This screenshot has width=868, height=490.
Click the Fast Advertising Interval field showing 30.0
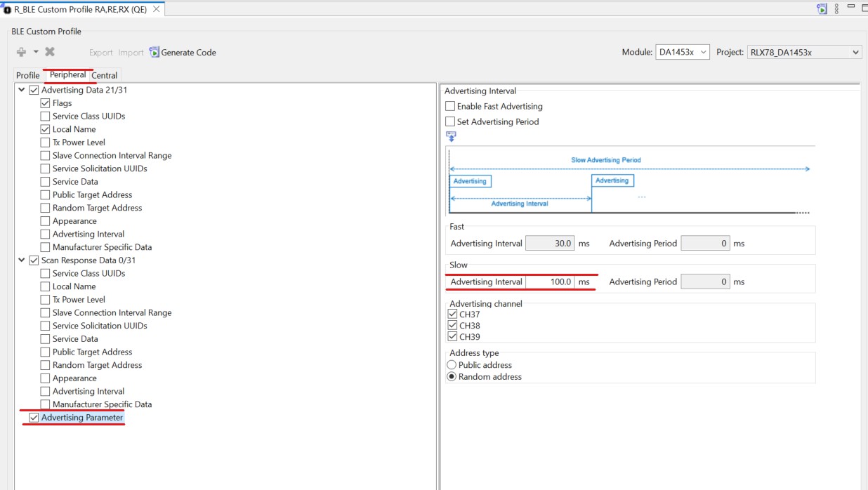click(x=551, y=244)
